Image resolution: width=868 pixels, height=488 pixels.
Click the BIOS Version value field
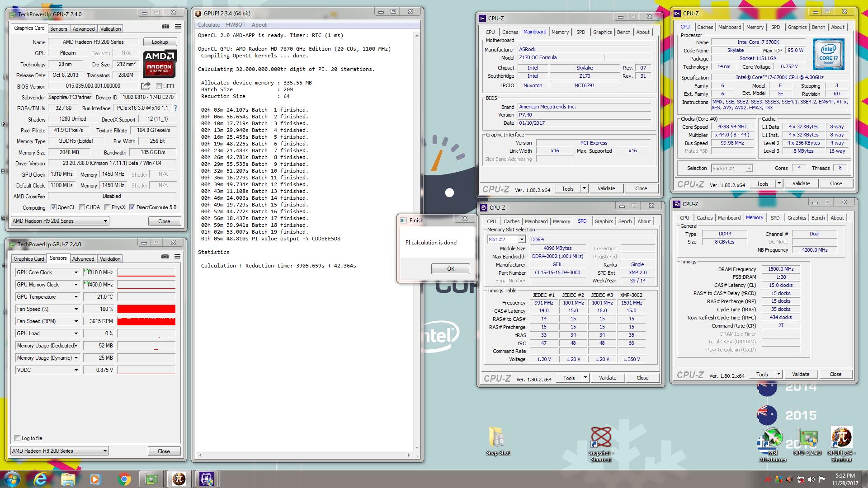click(93, 86)
